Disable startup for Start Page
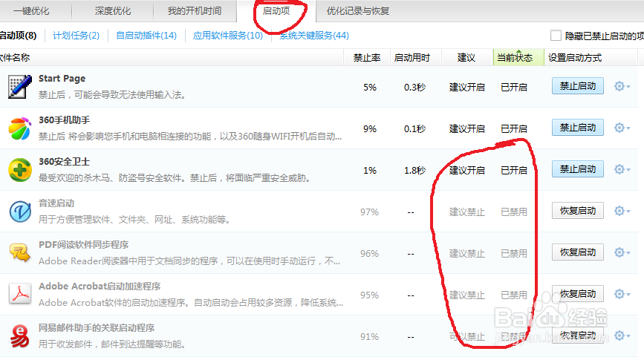644x360 pixels. click(x=577, y=86)
